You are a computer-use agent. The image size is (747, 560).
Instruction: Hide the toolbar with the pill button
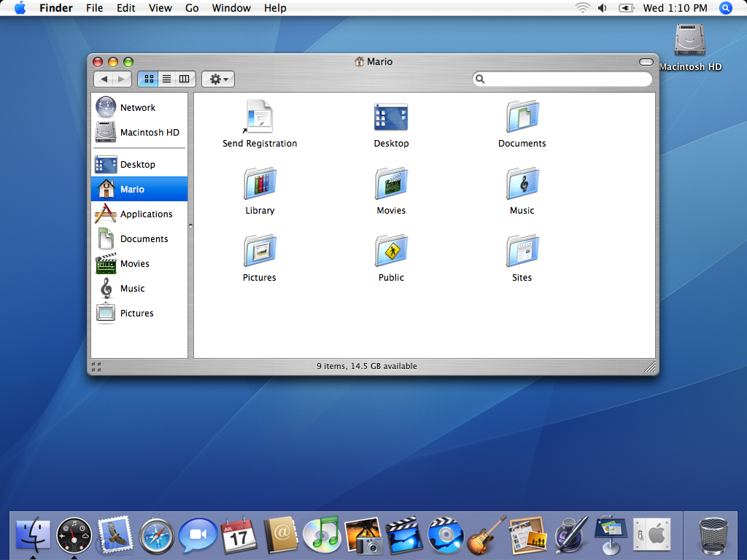pyautogui.click(x=646, y=62)
